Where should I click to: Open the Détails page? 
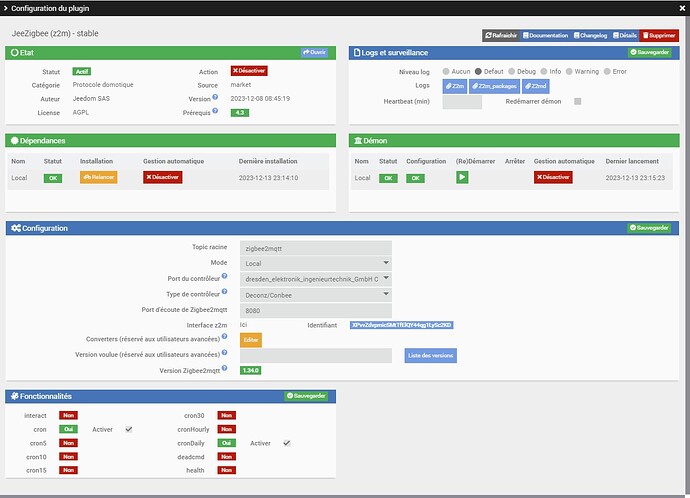[625, 36]
